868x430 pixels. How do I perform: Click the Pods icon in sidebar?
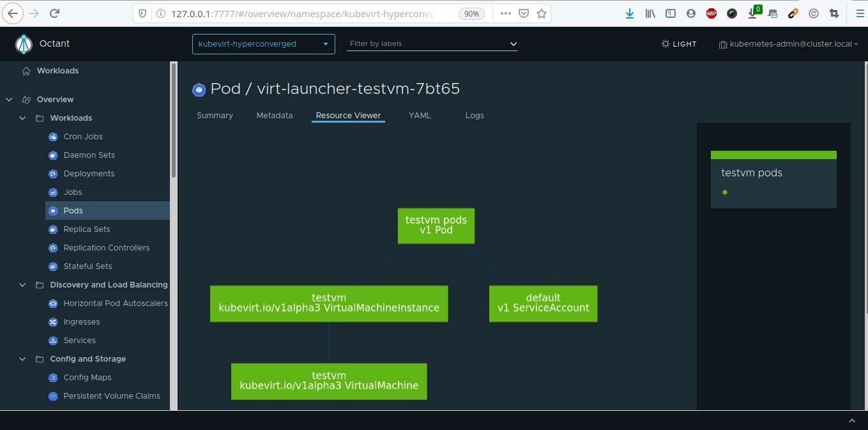pyautogui.click(x=54, y=211)
